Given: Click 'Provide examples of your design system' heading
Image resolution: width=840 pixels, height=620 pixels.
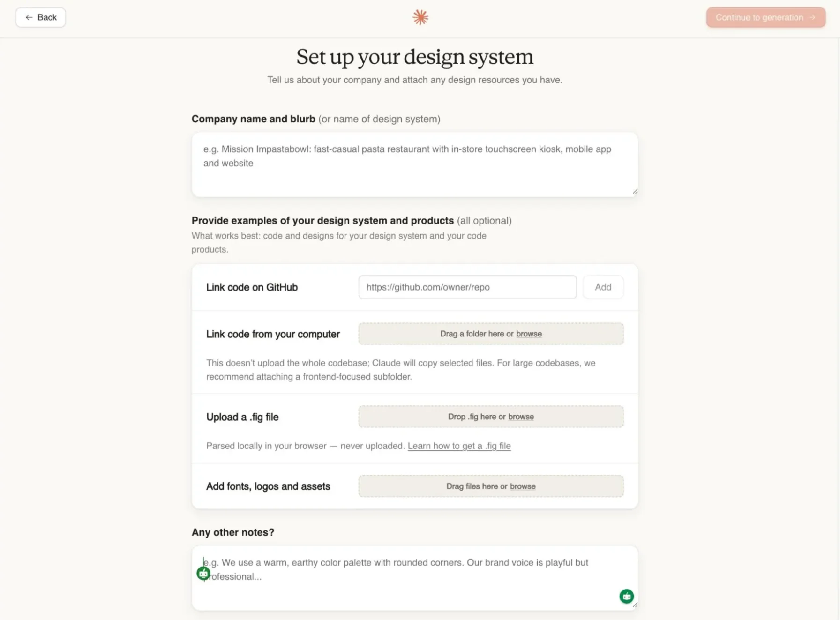Looking at the screenshot, I should coord(322,221).
